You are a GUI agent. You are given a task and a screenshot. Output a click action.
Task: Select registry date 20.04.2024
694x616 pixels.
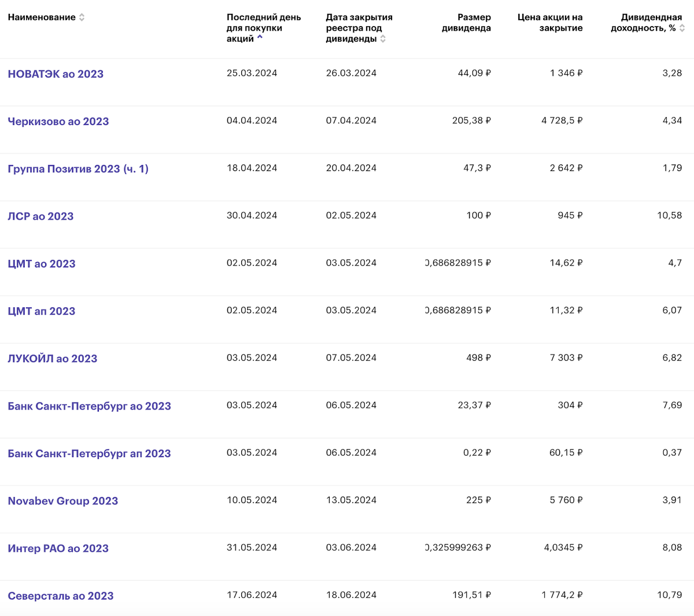pos(351,168)
